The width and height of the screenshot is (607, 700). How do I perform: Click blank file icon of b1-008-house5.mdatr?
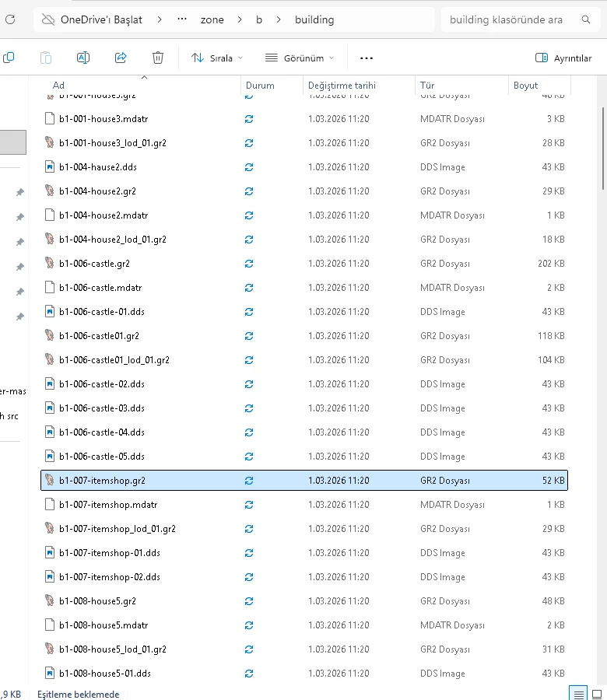[50, 625]
